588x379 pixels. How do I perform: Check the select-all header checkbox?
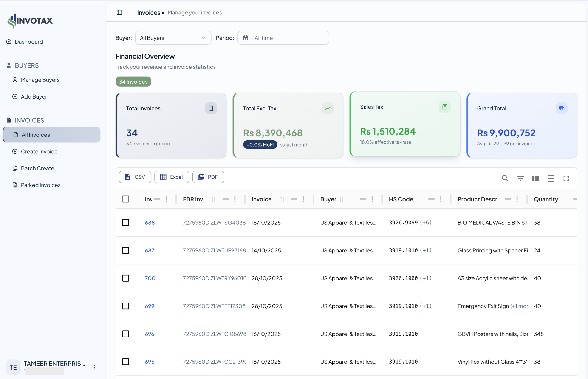[126, 199]
